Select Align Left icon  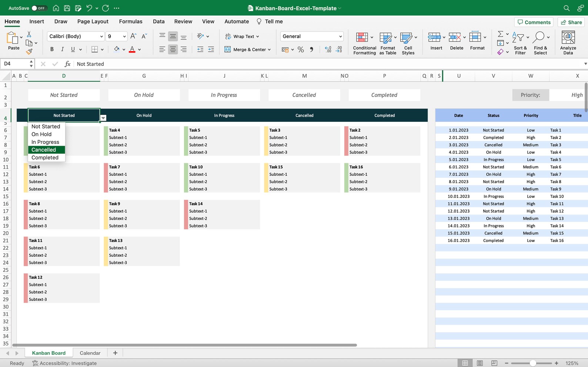162,49
